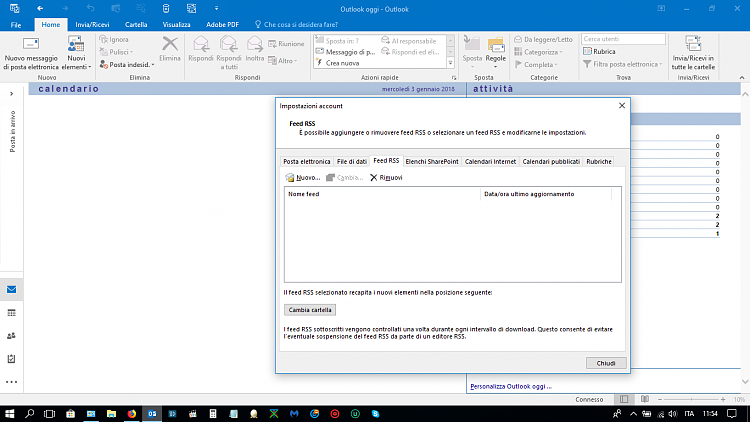The width and height of the screenshot is (750, 422).
Task: Open the File menu
Action: click(x=16, y=24)
